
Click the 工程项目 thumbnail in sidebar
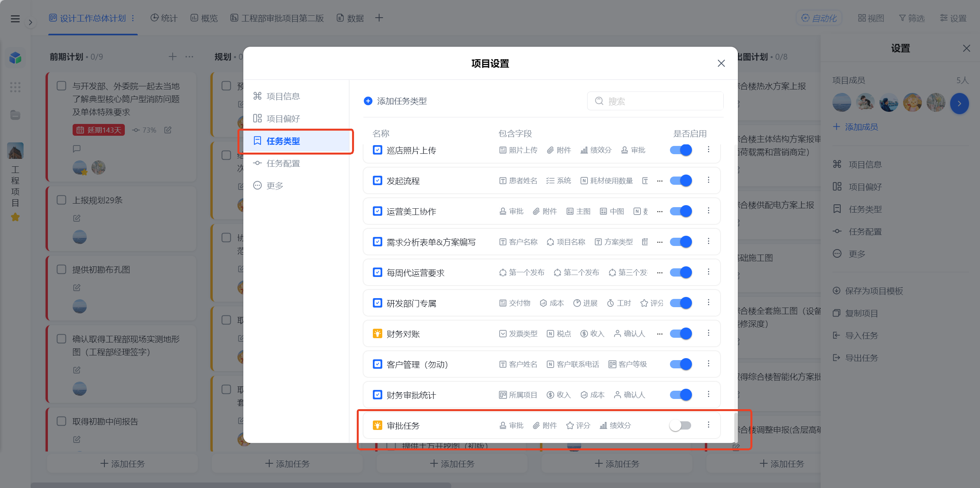point(15,151)
